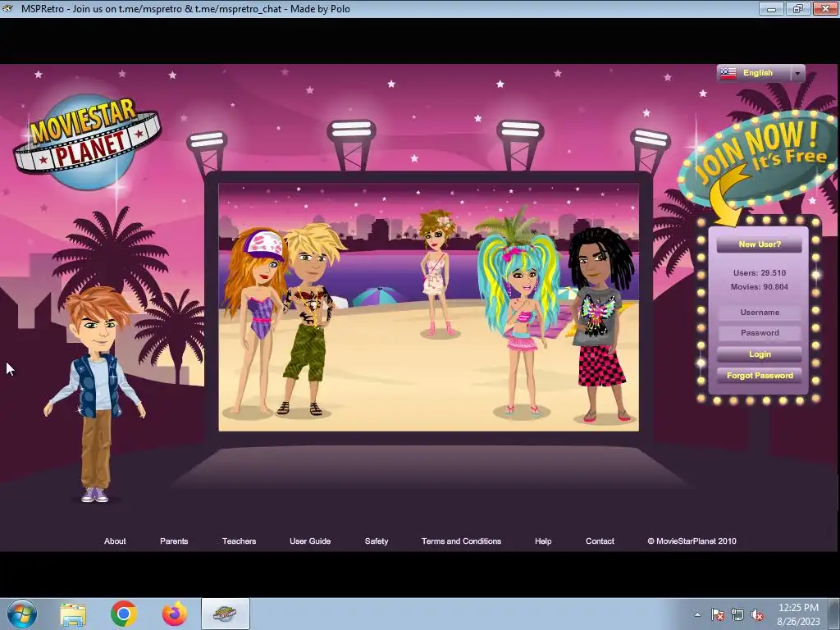The width and height of the screenshot is (840, 630).
Task: Open File Explorer from the taskbar
Action: (x=73, y=614)
